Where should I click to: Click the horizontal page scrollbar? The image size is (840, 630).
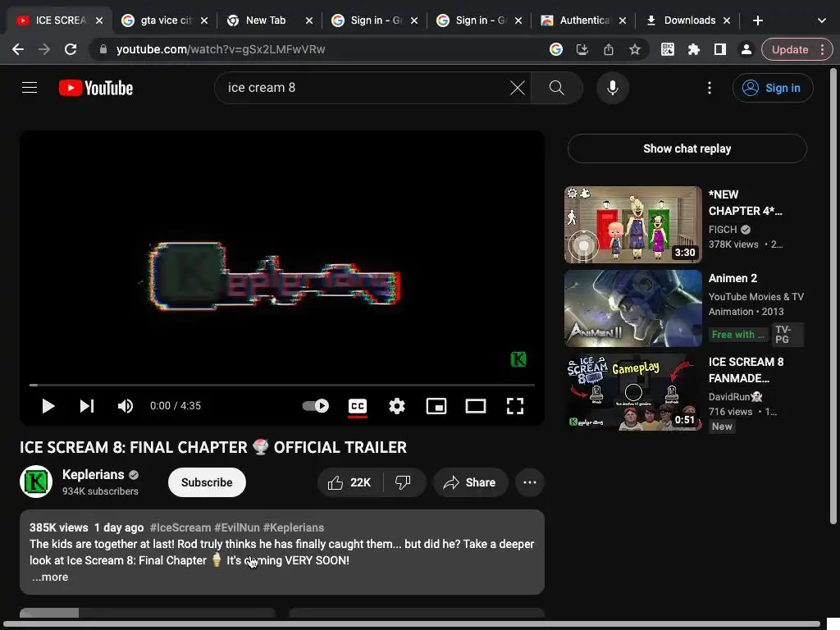click(x=412, y=624)
